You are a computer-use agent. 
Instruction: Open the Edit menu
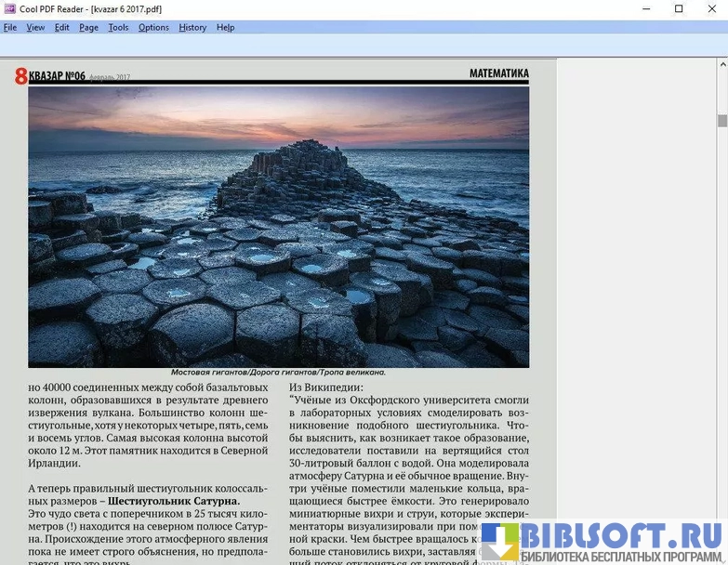click(x=61, y=27)
